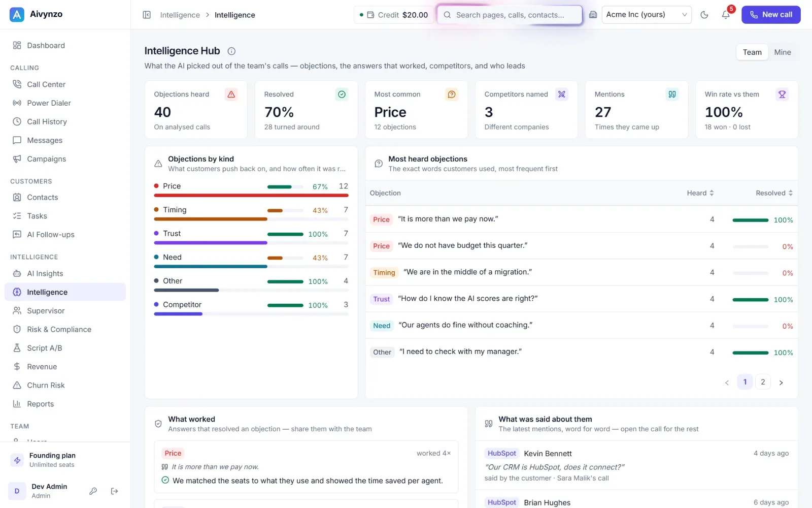Click the Script A/B flask icon
Image resolution: width=812 pixels, height=508 pixels.
pos(17,348)
